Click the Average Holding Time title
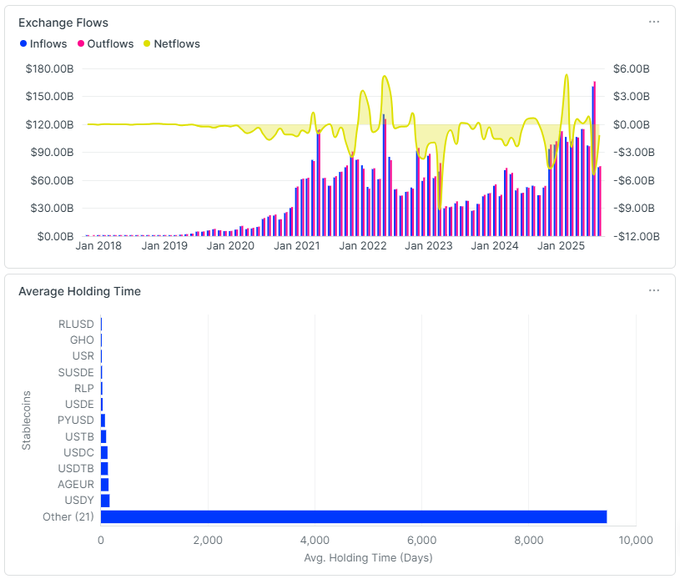The image size is (680, 579). coord(80,291)
